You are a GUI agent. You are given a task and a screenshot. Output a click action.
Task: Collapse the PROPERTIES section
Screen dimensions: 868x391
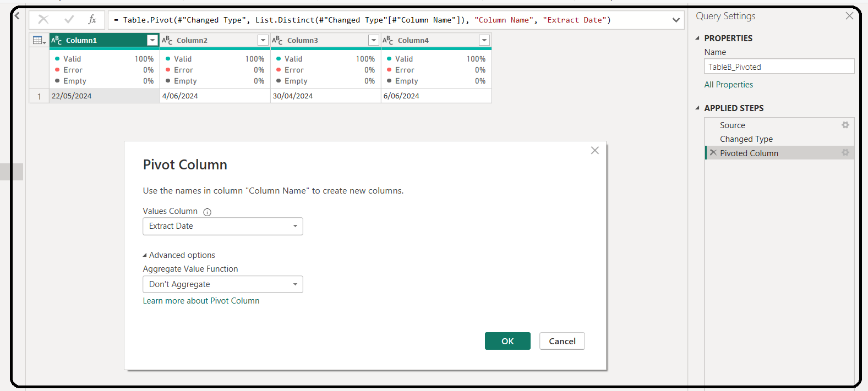(x=698, y=38)
